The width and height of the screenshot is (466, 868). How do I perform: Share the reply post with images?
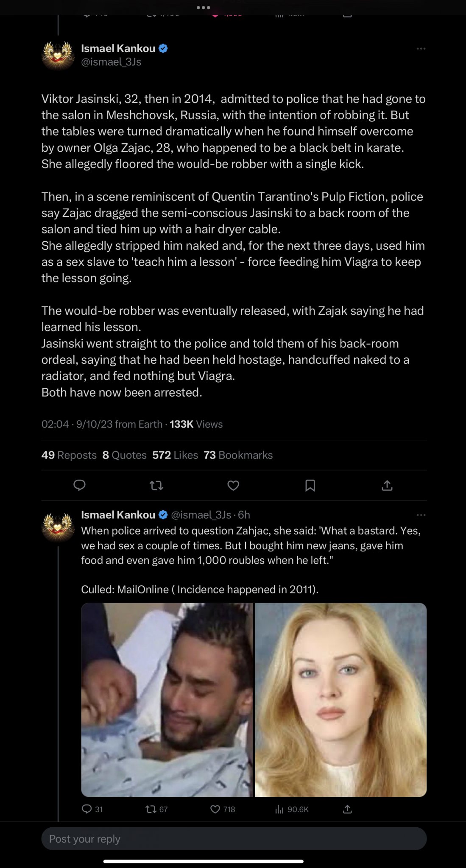coord(347,809)
